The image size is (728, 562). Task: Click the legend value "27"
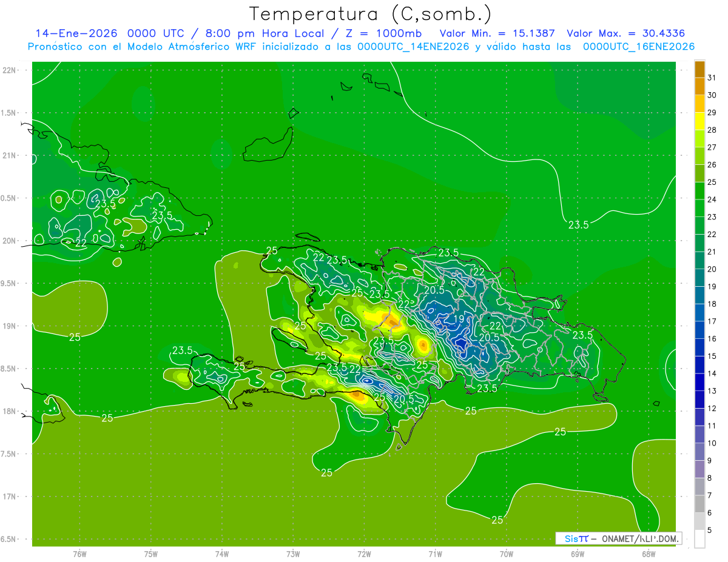click(x=712, y=147)
